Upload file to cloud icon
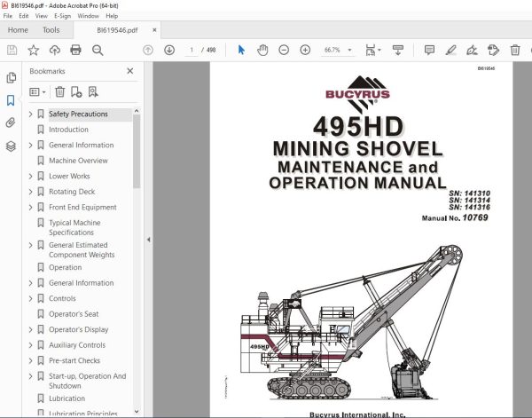The height and width of the screenshot is (418, 532). (x=55, y=51)
